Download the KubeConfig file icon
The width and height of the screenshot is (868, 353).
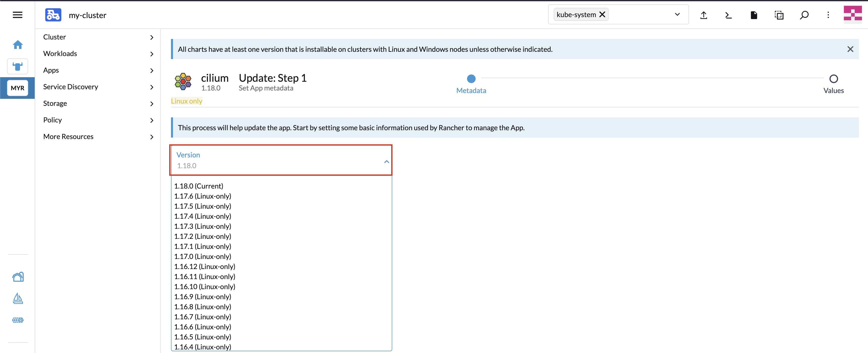point(754,15)
